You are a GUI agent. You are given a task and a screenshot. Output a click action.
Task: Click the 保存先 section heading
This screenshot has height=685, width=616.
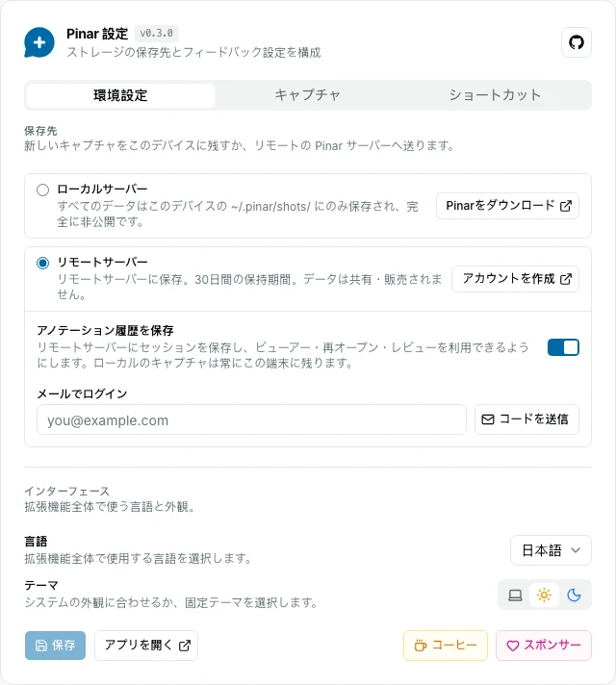(40, 131)
